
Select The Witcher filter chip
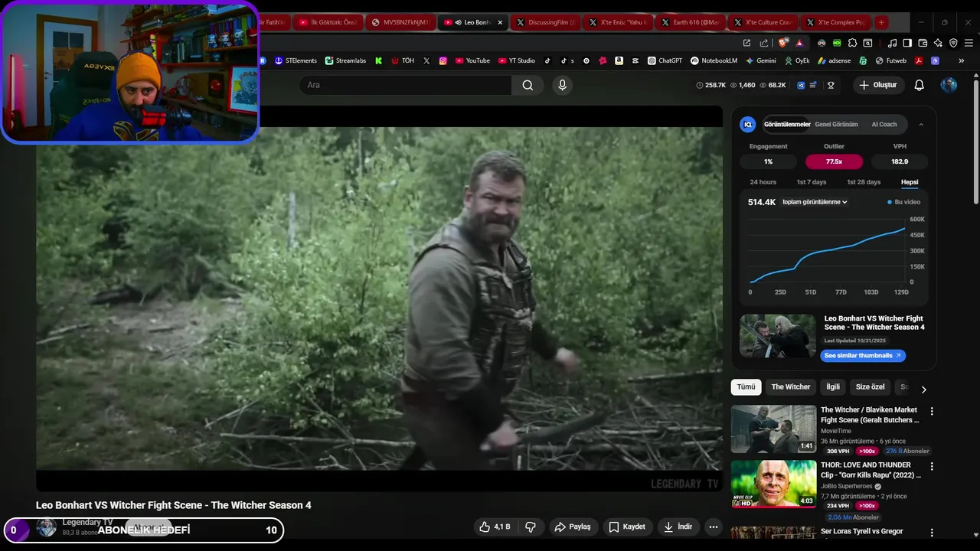pos(791,387)
